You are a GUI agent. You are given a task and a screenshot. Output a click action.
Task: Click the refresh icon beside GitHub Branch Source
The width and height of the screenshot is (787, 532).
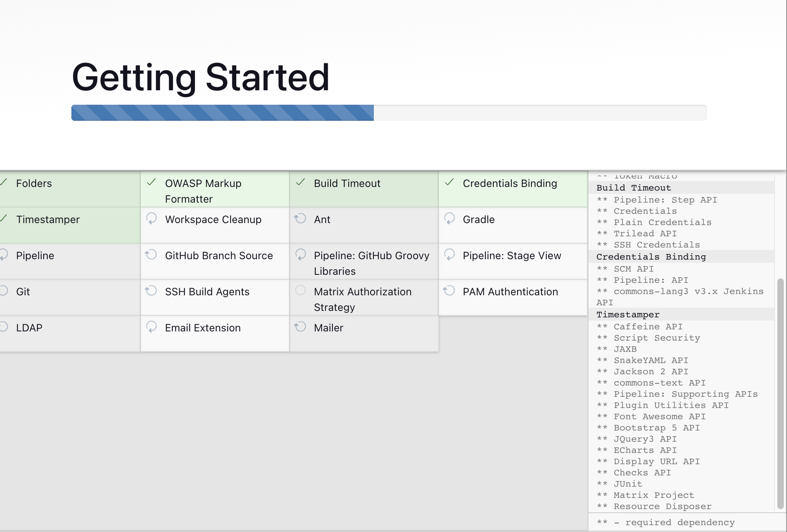[x=151, y=254]
